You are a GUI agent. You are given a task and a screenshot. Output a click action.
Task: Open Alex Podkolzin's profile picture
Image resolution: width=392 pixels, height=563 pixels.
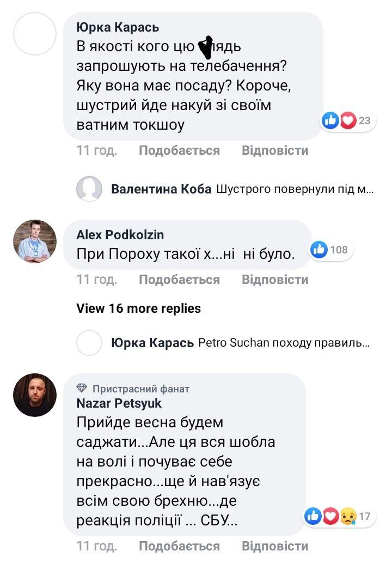35,241
